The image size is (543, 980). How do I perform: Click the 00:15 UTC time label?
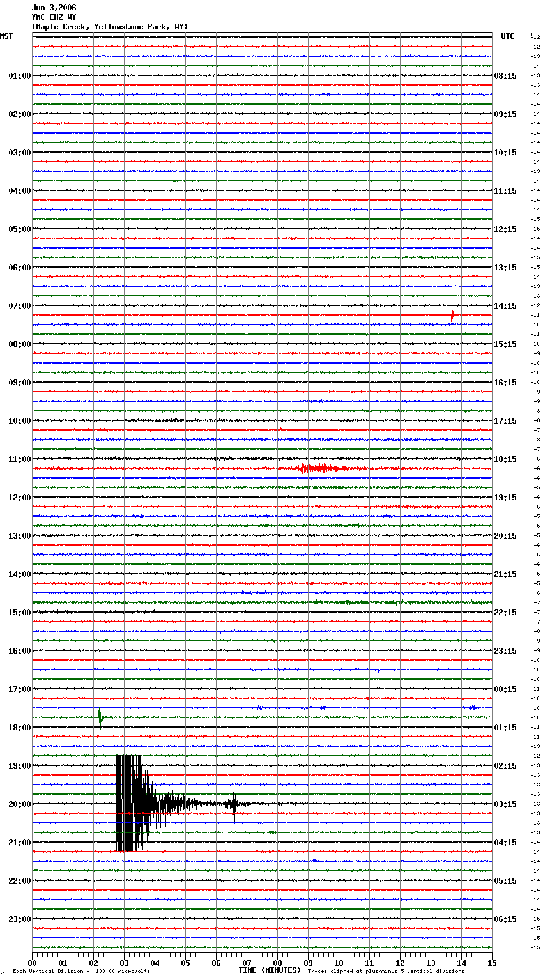click(x=505, y=689)
